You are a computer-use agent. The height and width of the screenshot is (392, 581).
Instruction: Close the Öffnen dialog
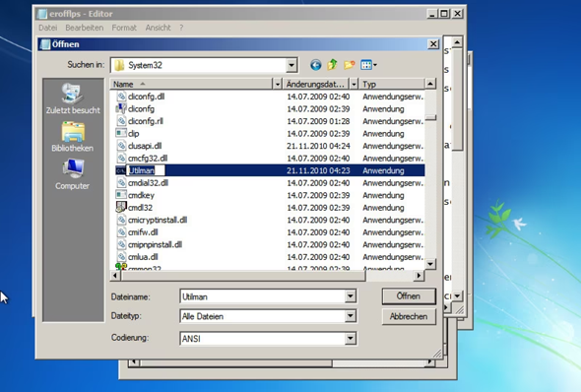433,44
